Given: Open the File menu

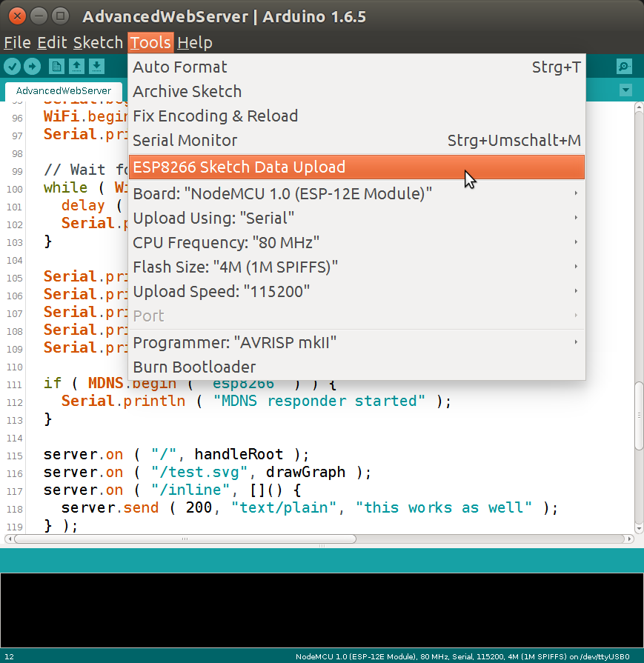Looking at the screenshot, I should point(17,43).
